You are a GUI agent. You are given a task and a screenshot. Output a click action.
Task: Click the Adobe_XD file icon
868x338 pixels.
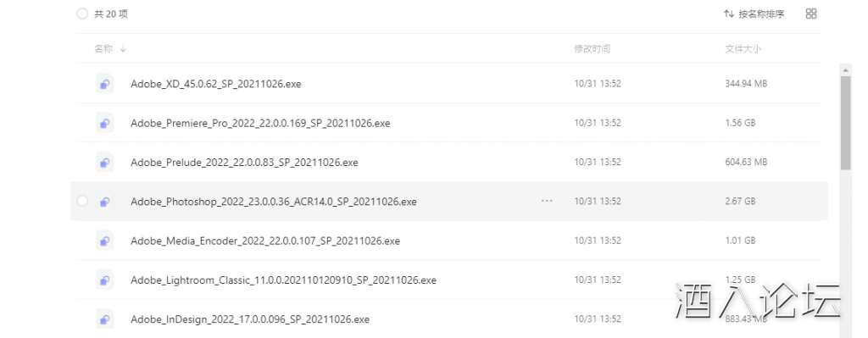tap(104, 84)
